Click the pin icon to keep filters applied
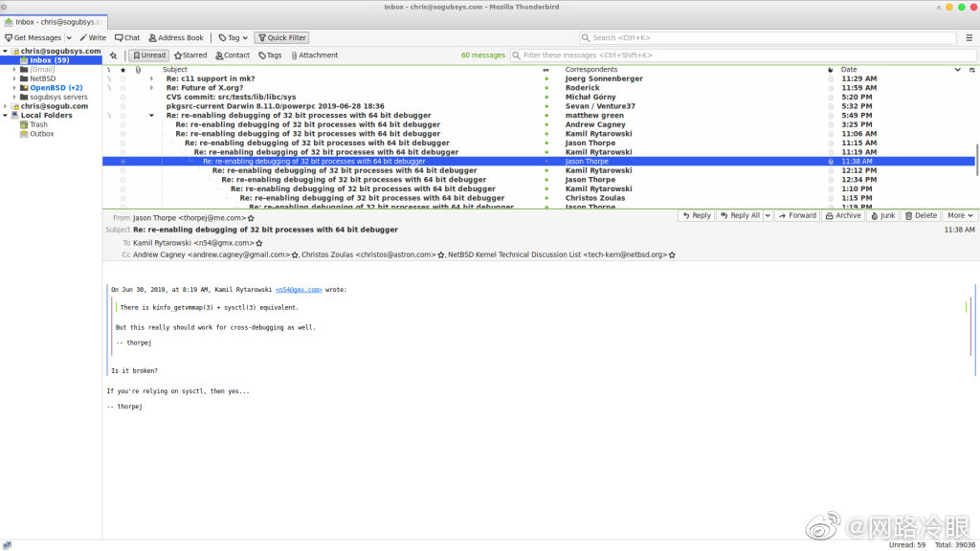This screenshot has width=980, height=551. point(114,55)
